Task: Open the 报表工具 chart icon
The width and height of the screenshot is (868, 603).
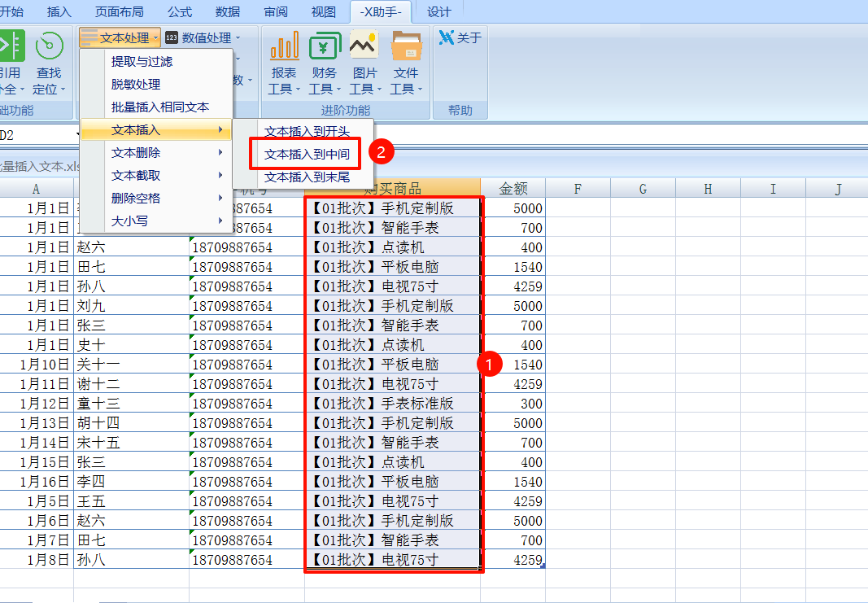Action: coord(284,46)
